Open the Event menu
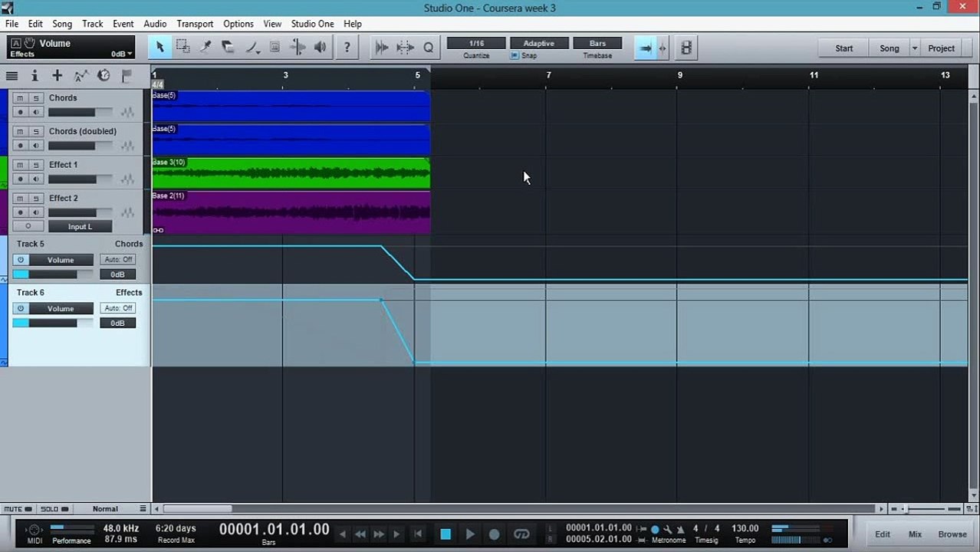The image size is (980, 552). click(x=123, y=24)
